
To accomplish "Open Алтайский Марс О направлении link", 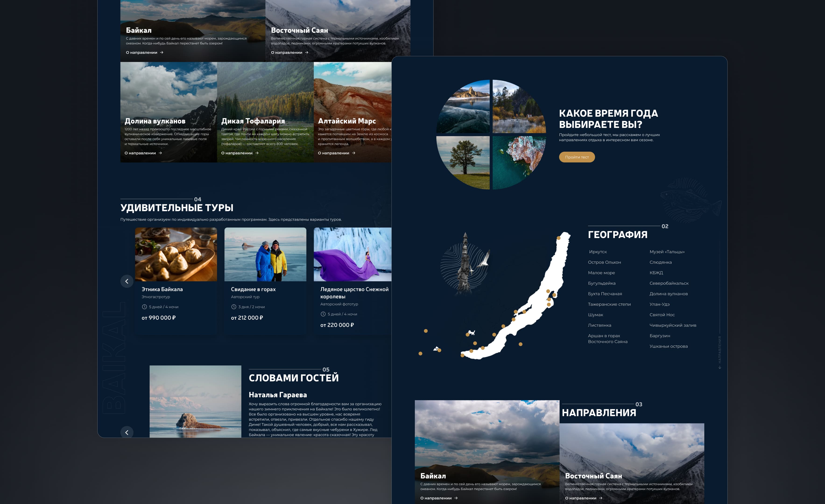I will click(x=334, y=153).
